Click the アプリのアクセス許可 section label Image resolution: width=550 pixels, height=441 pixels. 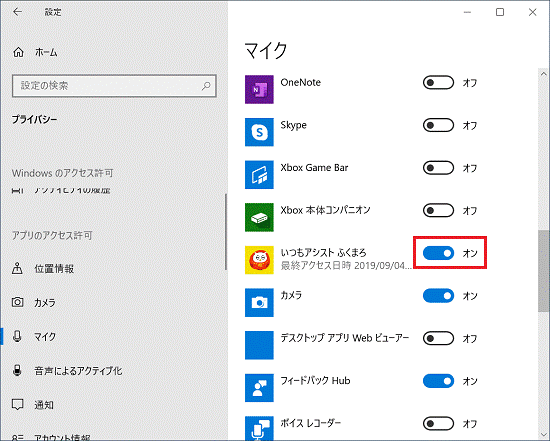(52, 235)
